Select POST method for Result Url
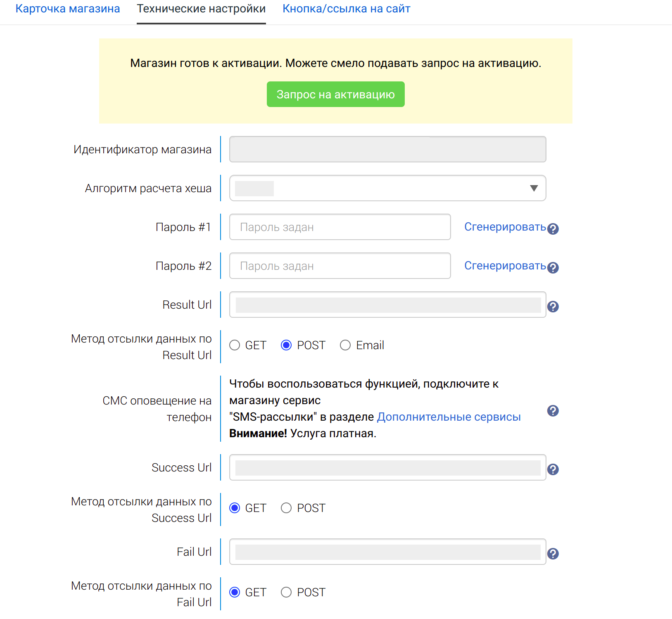This screenshot has height=619, width=672. point(286,345)
